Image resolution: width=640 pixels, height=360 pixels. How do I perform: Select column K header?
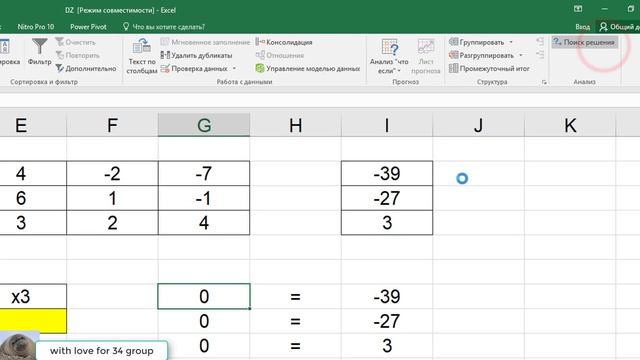click(570, 125)
